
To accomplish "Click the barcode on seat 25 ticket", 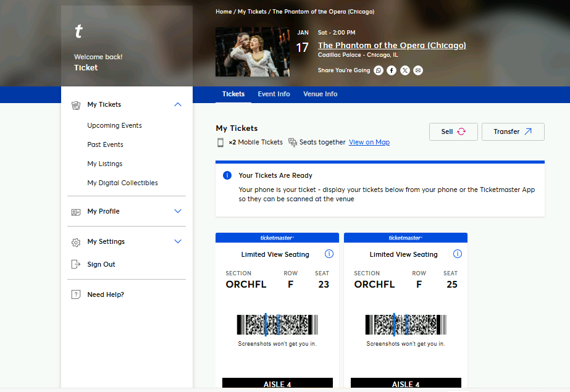I will (406, 325).
